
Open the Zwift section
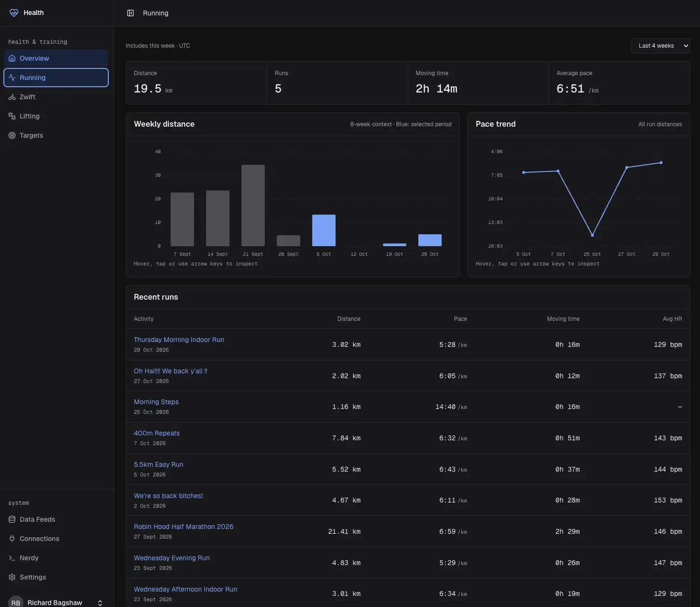coord(56,97)
